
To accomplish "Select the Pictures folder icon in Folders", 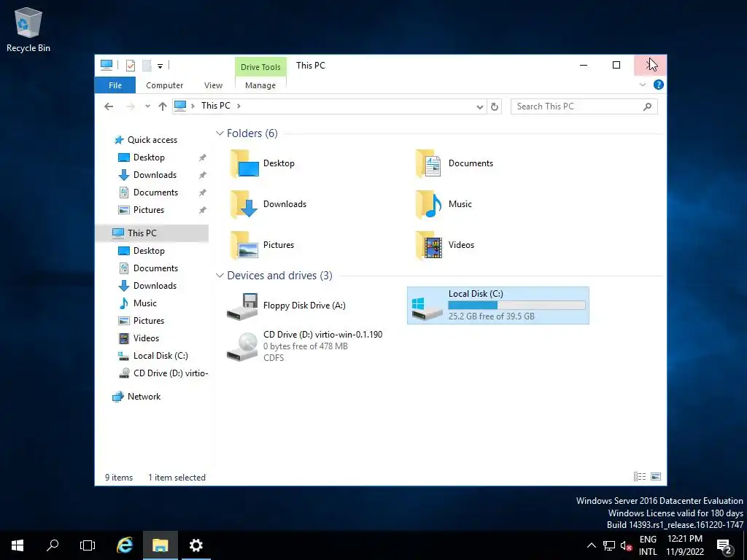I will tap(244, 245).
